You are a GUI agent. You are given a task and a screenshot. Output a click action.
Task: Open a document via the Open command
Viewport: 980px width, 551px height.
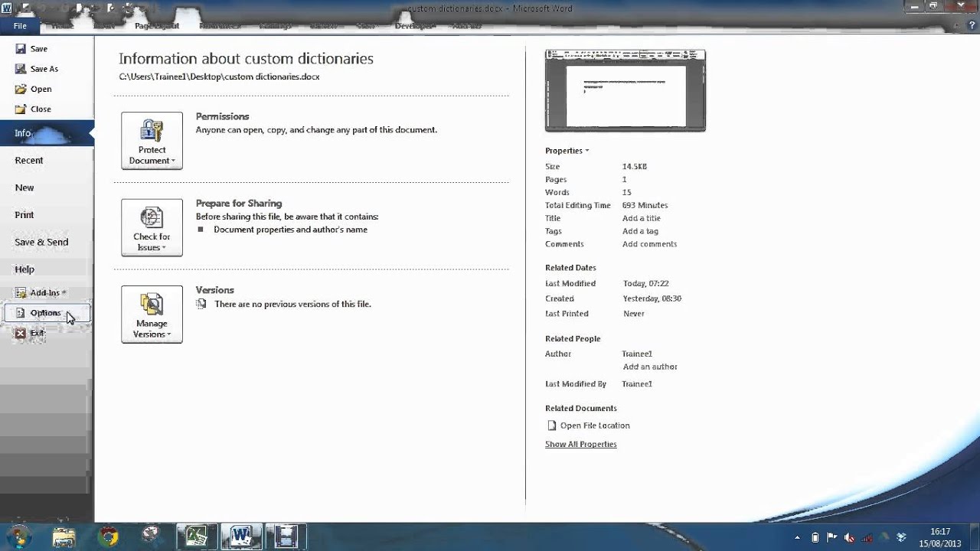(33, 89)
